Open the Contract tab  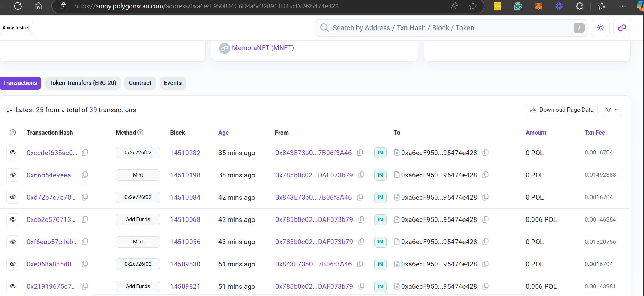140,83
